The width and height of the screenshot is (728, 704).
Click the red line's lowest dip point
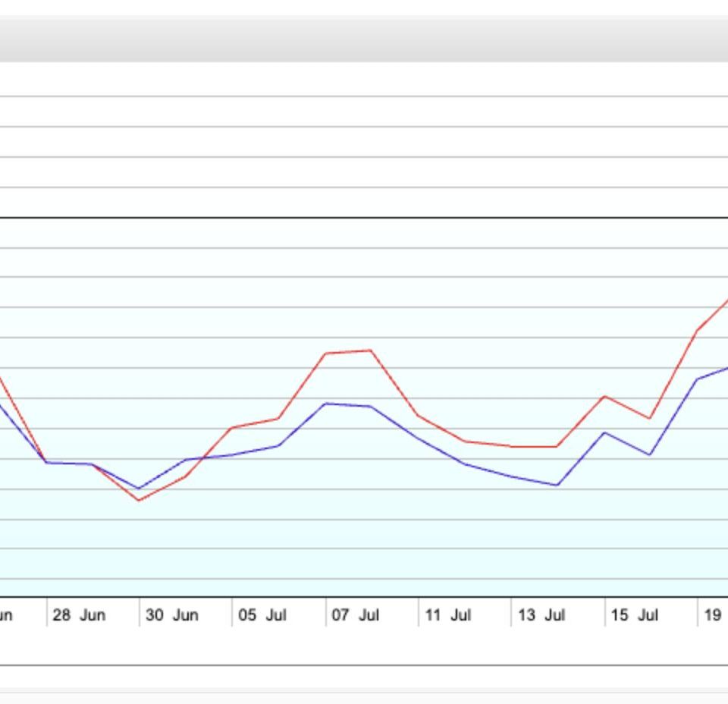coord(139,501)
